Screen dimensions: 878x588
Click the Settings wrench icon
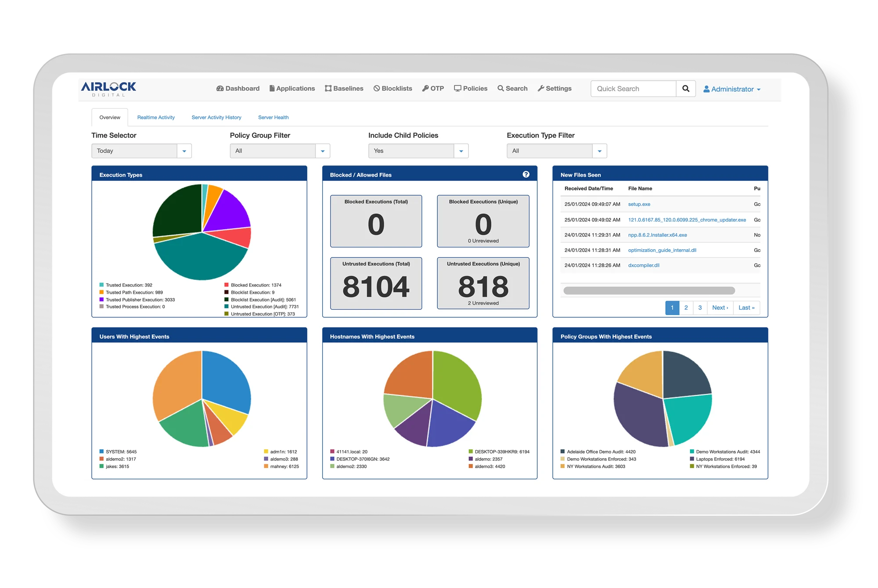[x=540, y=88]
